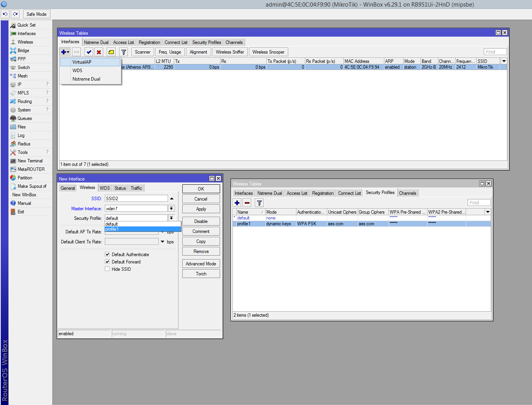This screenshot has height=405, width=532.
Task: Choose profile1 in Security Profile dropdown list
Action: click(x=143, y=229)
